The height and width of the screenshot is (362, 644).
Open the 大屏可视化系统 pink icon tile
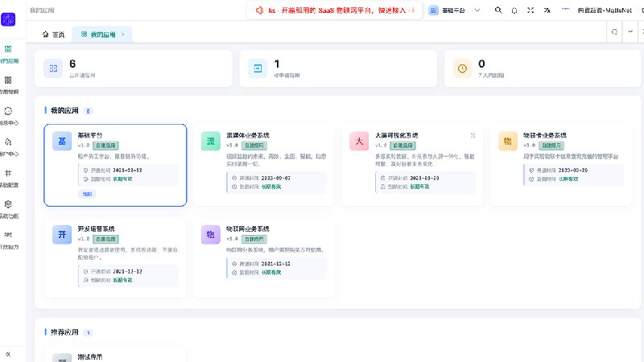click(x=359, y=142)
